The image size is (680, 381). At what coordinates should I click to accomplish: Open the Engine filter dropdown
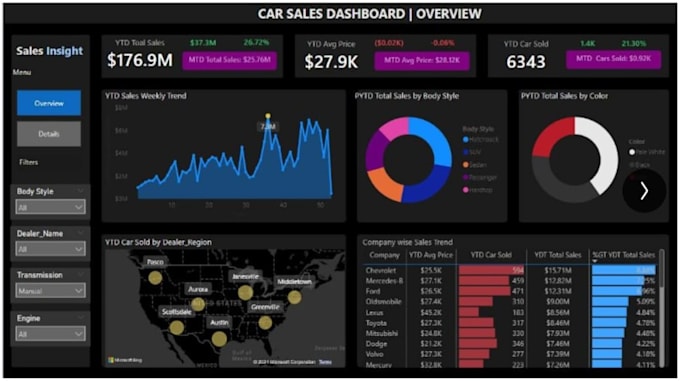pyautogui.click(x=50, y=334)
